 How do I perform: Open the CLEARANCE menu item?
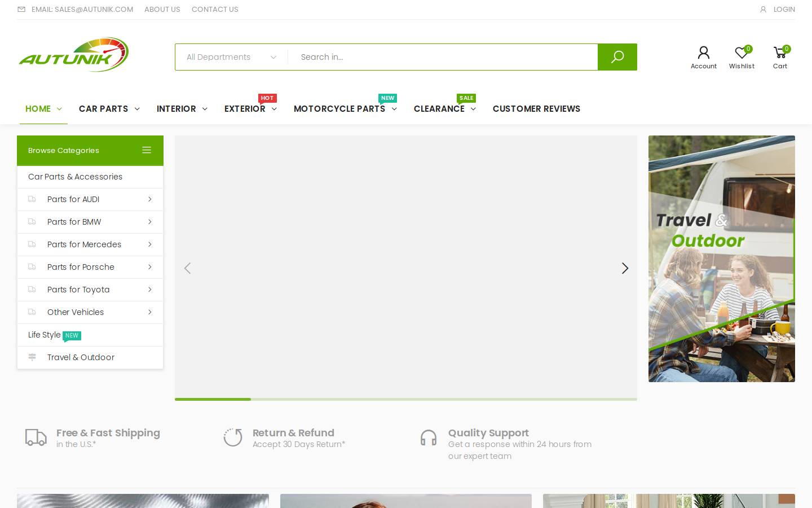[x=439, y=109]
